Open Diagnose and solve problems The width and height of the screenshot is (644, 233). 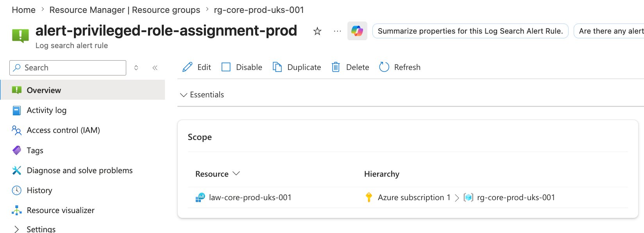[x=80, y=170]
